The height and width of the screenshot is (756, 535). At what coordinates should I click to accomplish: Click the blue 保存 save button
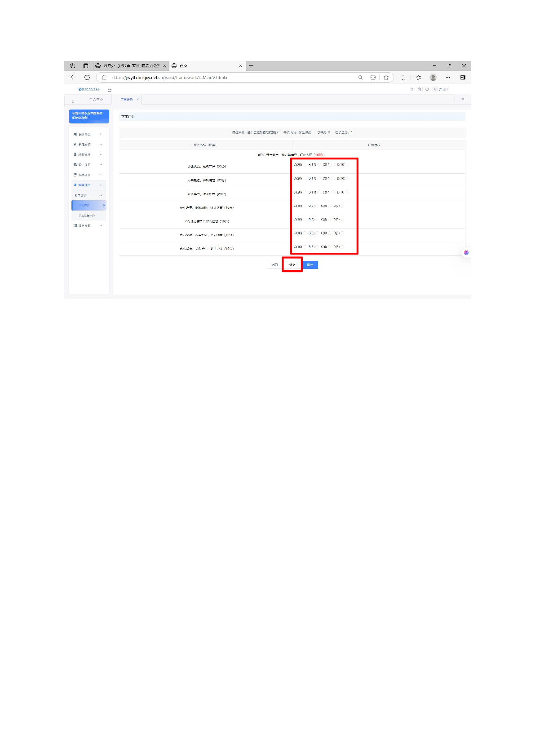310,265
